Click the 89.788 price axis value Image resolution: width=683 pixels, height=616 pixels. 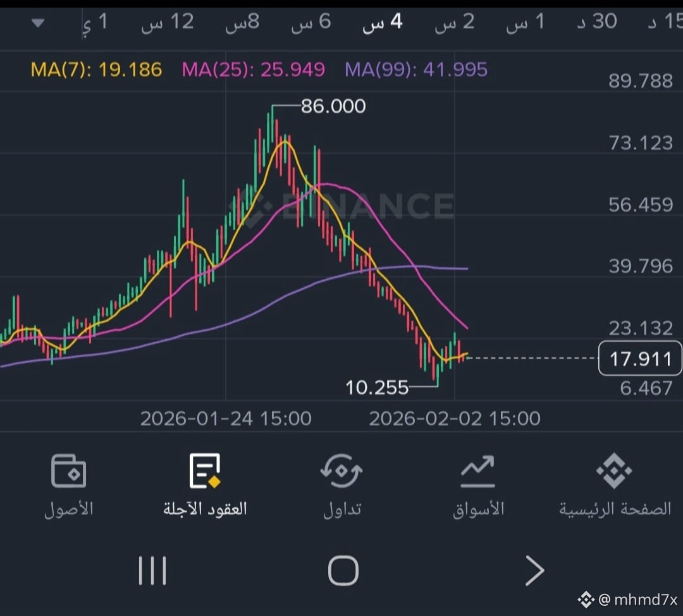point(640,81)
